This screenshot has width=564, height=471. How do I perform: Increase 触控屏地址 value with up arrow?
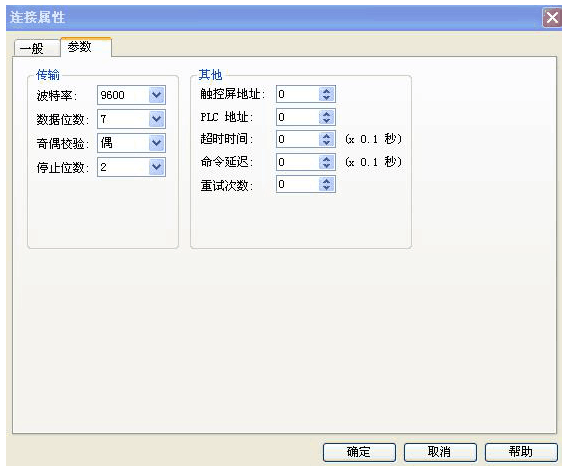tap(326, 91)
